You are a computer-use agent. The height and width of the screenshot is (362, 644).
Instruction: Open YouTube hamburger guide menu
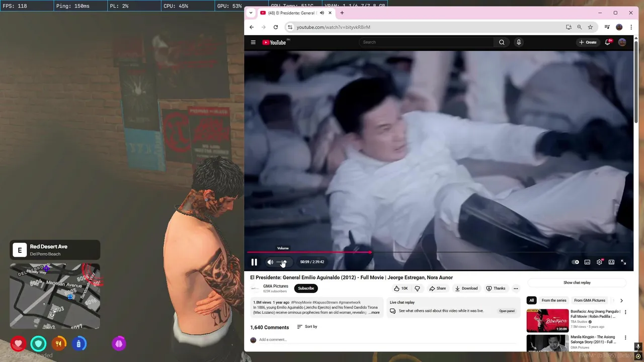(x=253, y=42)
